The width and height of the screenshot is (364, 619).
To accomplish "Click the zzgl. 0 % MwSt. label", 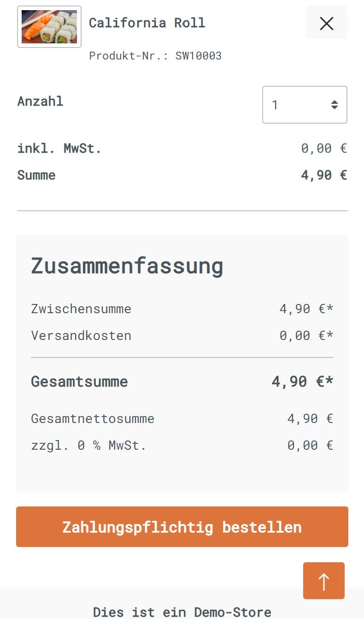I will coord(88,446).
